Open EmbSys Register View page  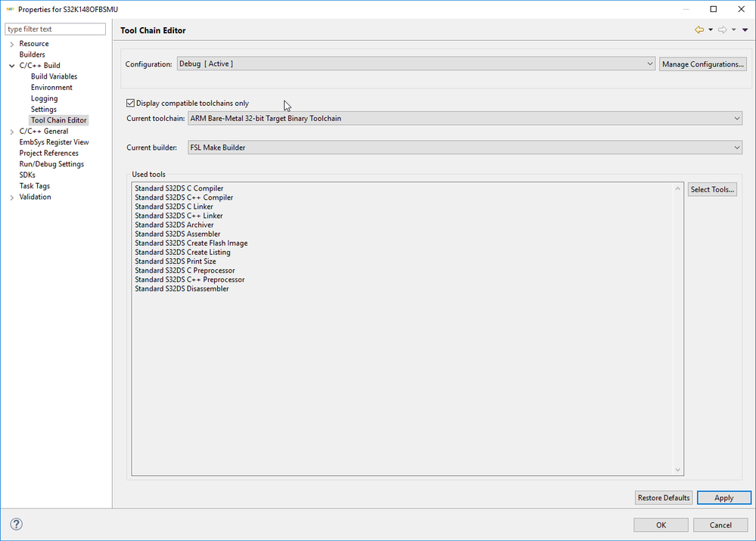[x=54, y=142]
